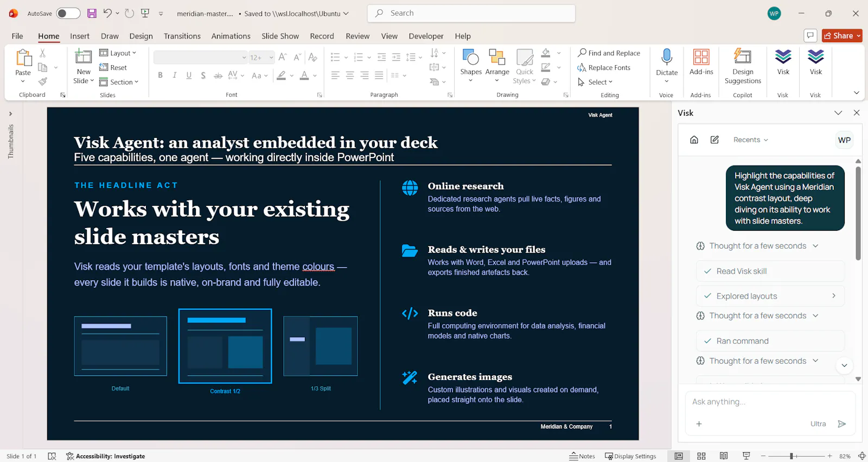Image resolution: width=868 pixels, height=462 pixels.
Task: Open the Slide Show tab
Action: tap(280, 36)
